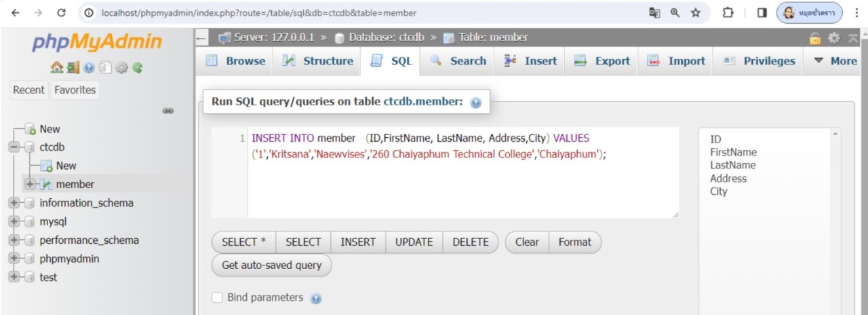Enable the Bind parameters checkbox
The image size is (868, 315).
(217, 297)
